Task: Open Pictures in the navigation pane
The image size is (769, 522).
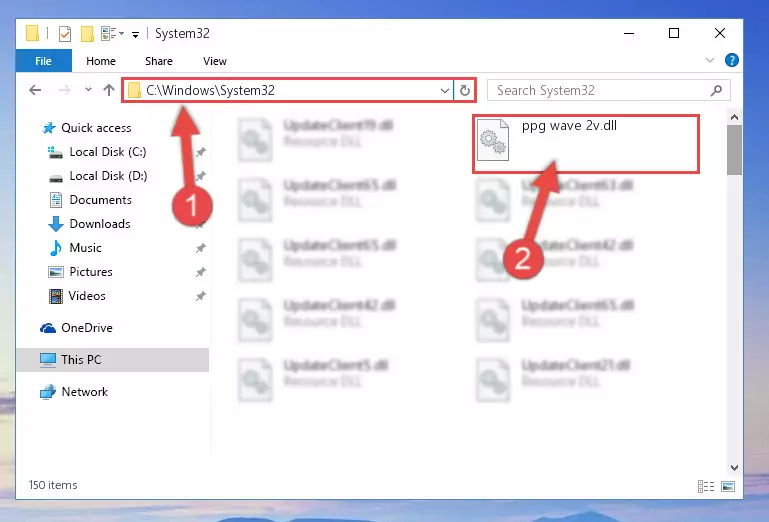Action: pyautogui.click(x=91, y=272)
